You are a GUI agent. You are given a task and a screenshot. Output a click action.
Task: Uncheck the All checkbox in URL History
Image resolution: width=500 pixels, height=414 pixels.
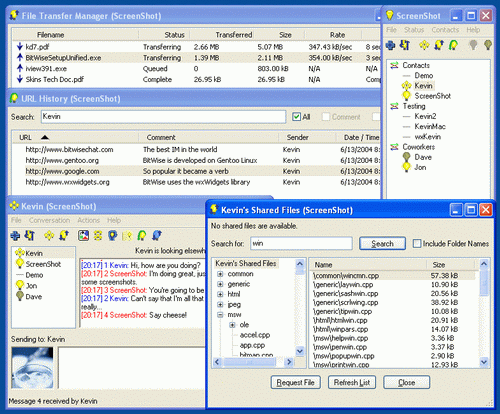tap(296, 117)
